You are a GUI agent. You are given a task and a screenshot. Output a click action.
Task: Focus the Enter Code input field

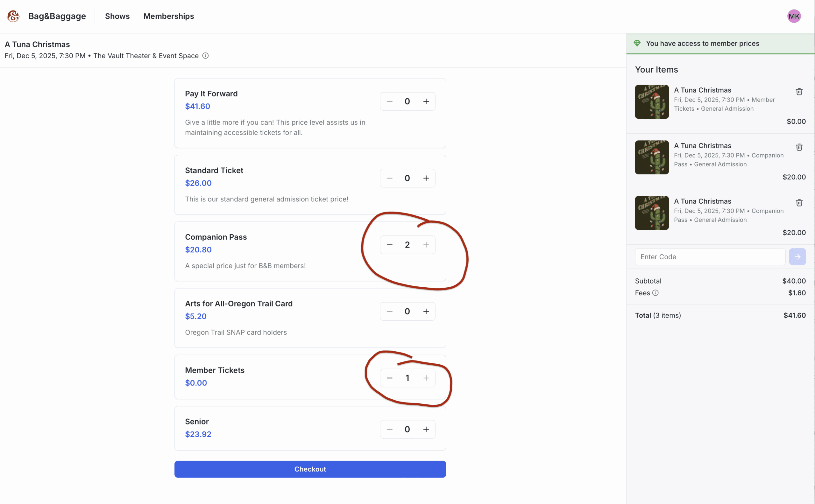click(x=710, y=257)
